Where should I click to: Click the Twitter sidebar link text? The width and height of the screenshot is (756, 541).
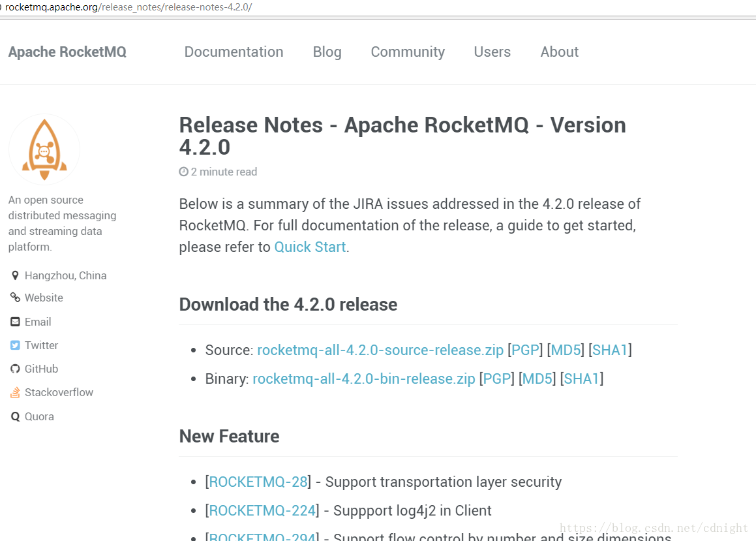click(x=42, y=345)
